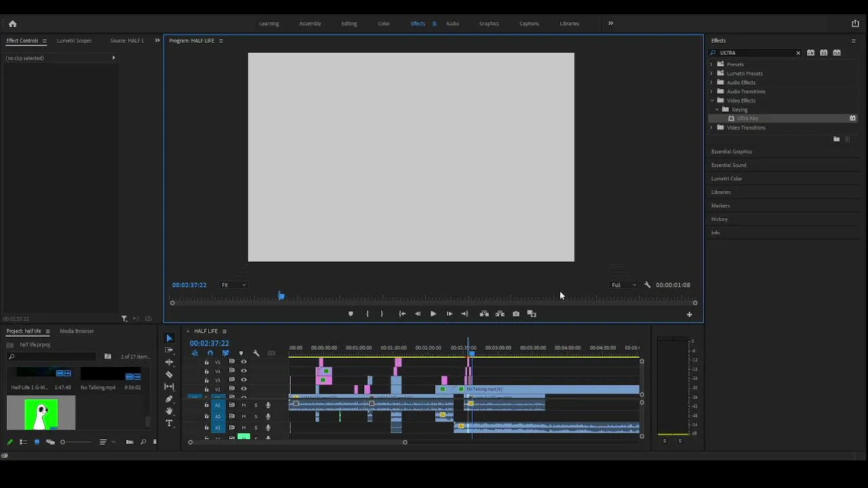868x488 pixels.
Task: Export a frame with camera icon
Action: (x=516, y=314)
